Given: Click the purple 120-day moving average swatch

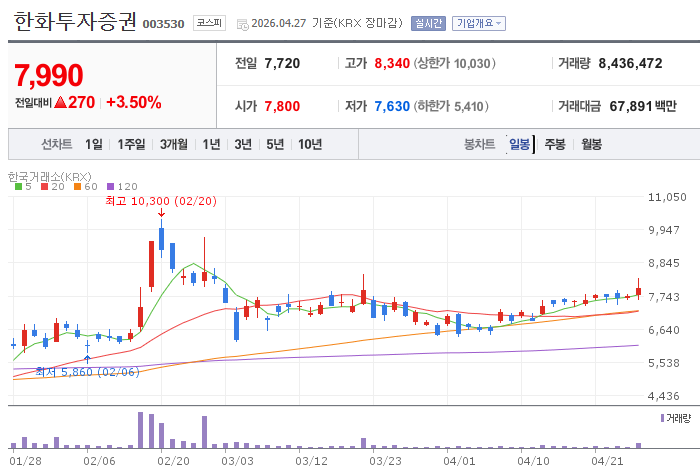Looking at the screenshot, I should (110, 187).
